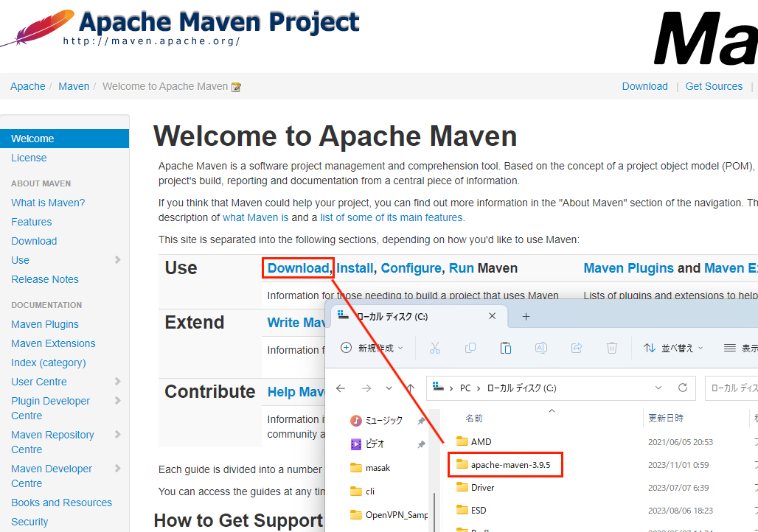Open License in the sidebar
Image resolution: width=758 pixels, height=532 pixels.
(29, 158)
